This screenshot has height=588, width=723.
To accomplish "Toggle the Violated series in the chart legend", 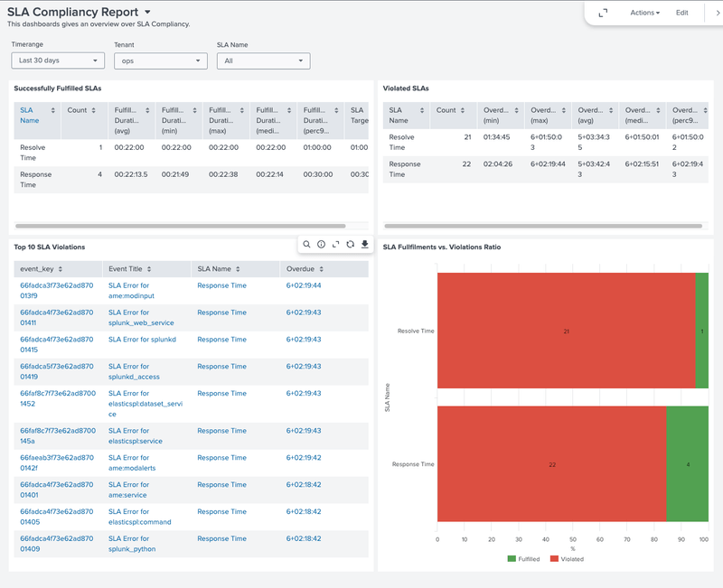I will [571, 558].
